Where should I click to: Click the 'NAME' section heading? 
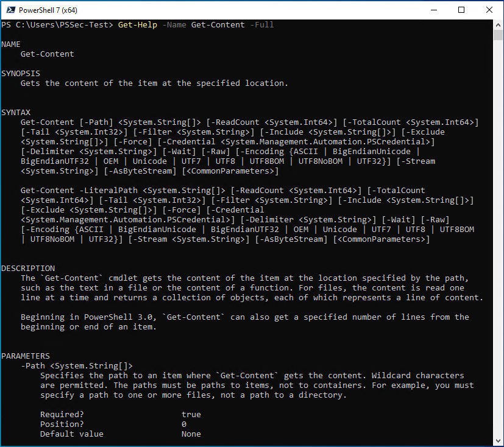click(11, 44)
